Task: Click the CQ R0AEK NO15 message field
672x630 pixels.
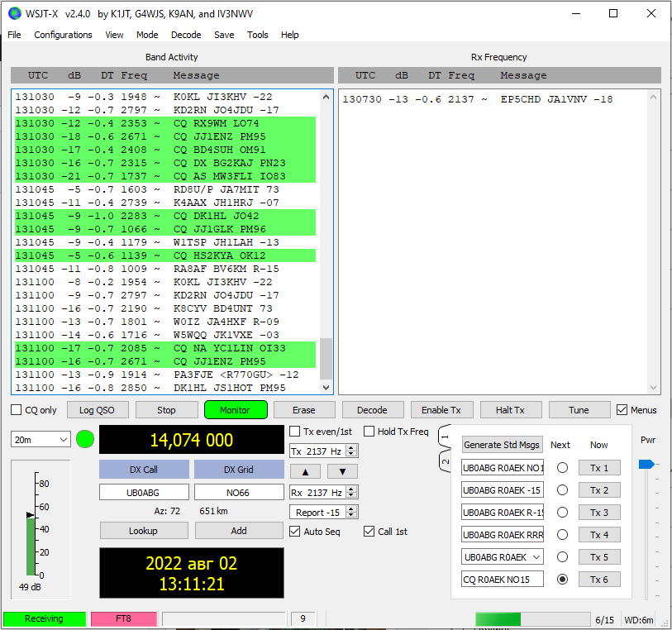Action: 502,579
